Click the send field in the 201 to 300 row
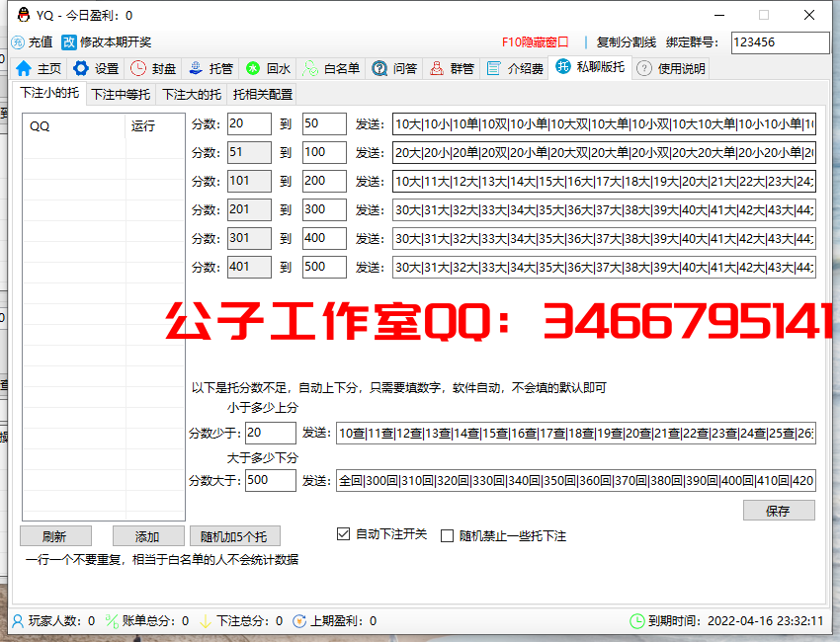 [604, 209]
